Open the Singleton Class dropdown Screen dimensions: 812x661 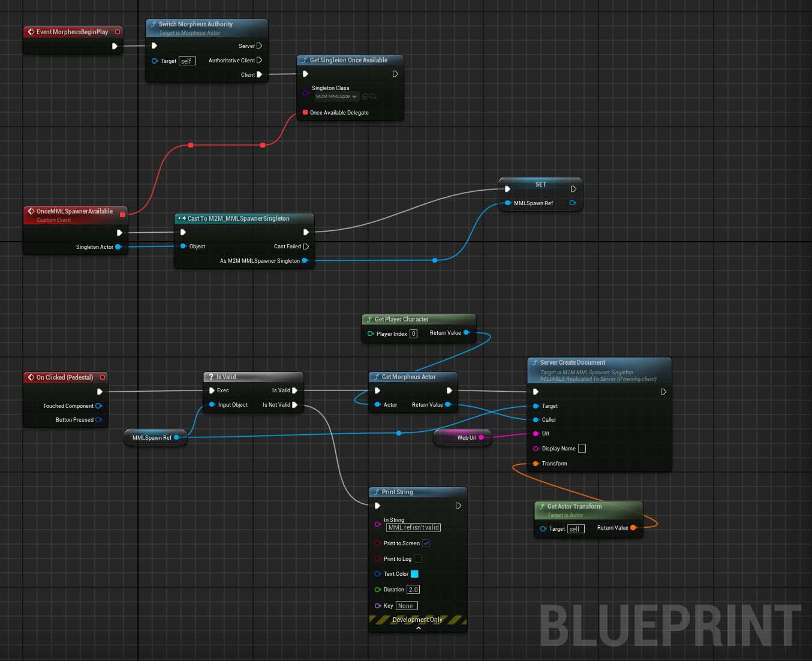pos(337,97)
